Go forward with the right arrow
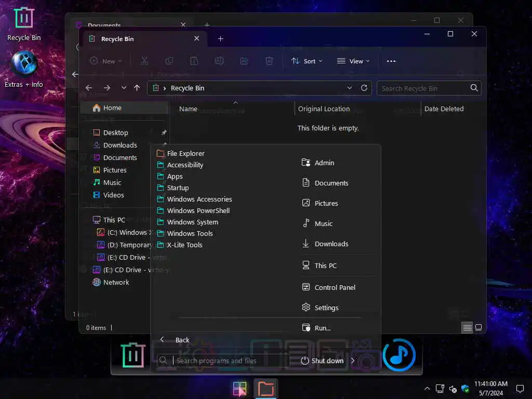The height and width of the screenshot is (399, 532). pos(107,88)
